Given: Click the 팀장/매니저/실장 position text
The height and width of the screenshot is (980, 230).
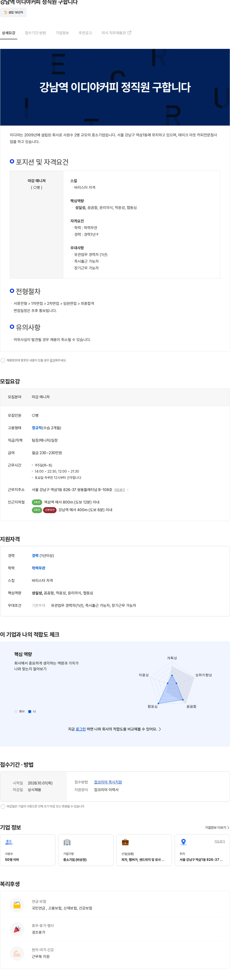Looking at the screenshot, I should 45,440.
